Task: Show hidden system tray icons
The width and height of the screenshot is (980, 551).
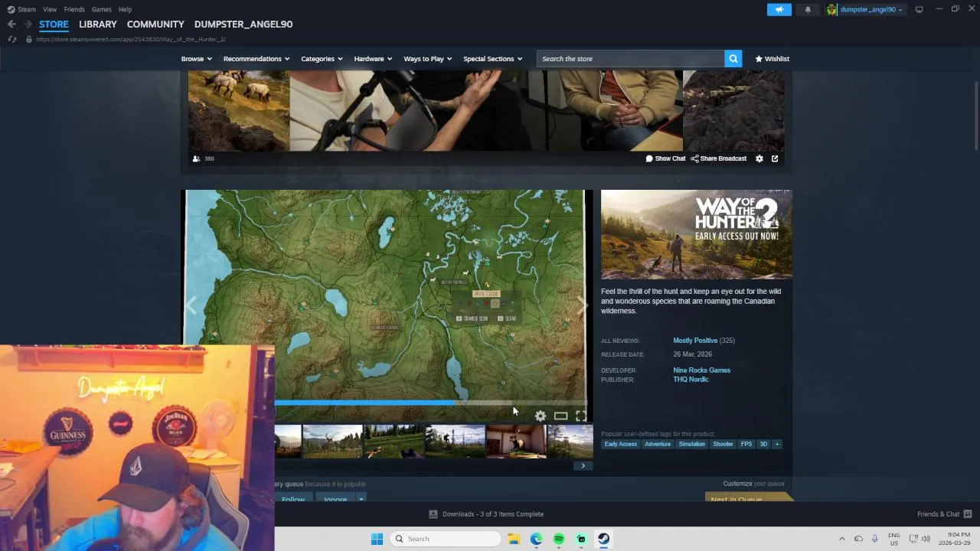Action: pos(842,539)
